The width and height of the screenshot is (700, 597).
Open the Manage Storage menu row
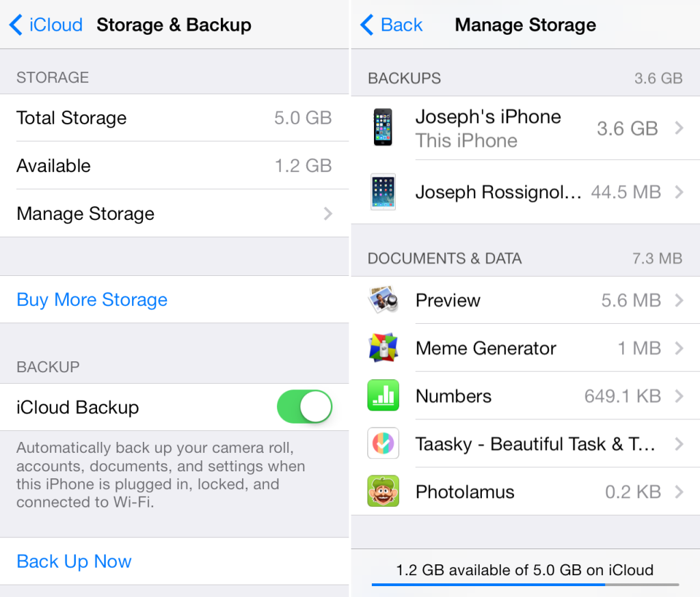click(x=174, y=213)
